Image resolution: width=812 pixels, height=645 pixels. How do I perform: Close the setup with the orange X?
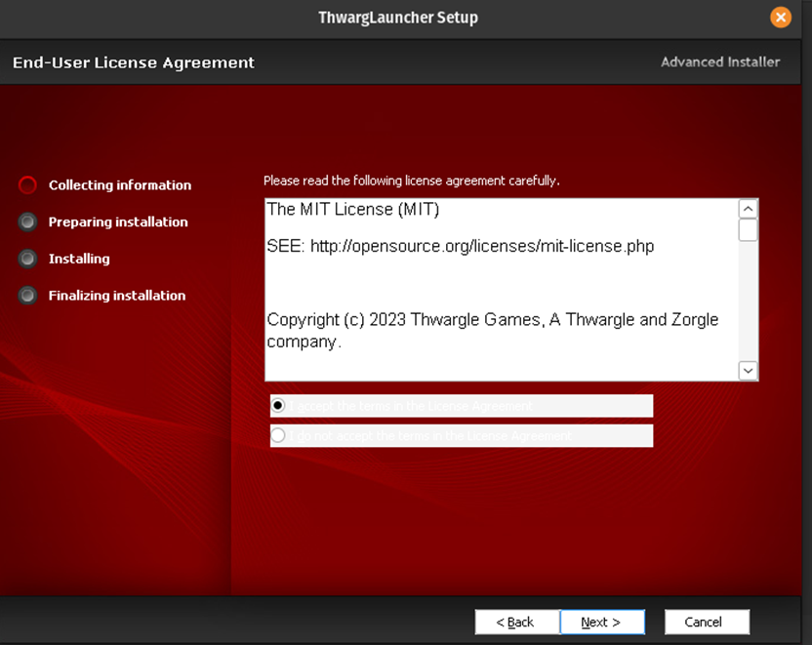point(780,18)
